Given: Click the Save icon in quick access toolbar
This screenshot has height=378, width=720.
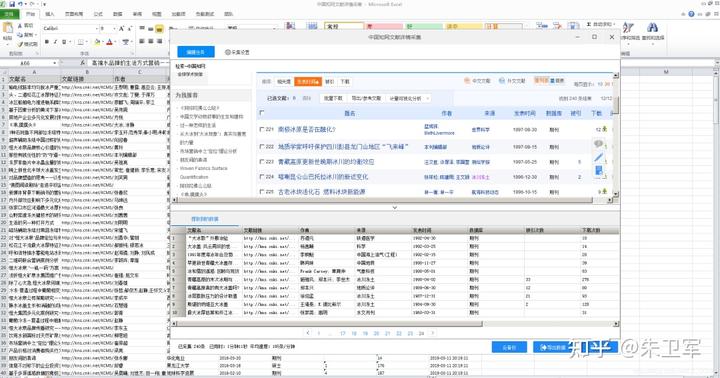Looking at the screenshot, I should click(x=12, y=4).
